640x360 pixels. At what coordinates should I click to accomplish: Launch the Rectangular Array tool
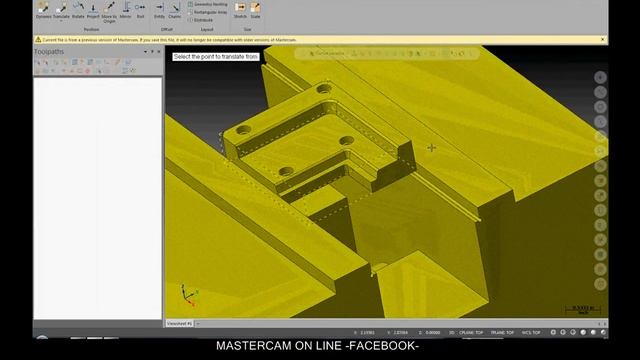(208, 12)
